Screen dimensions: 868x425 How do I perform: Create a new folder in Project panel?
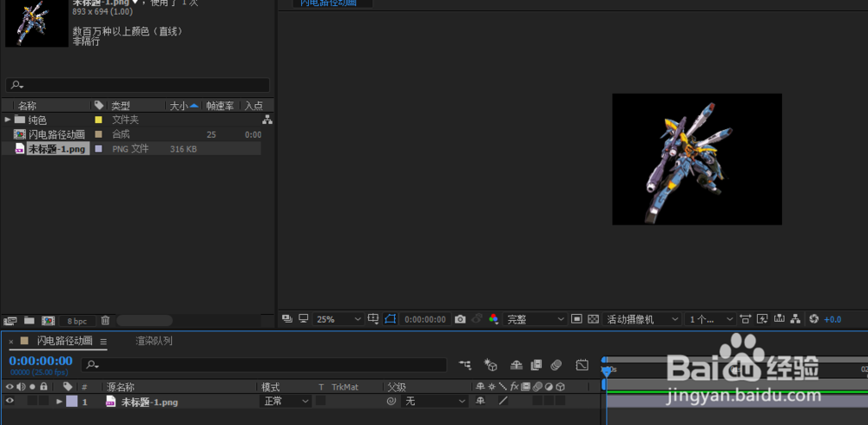(29, 320)
